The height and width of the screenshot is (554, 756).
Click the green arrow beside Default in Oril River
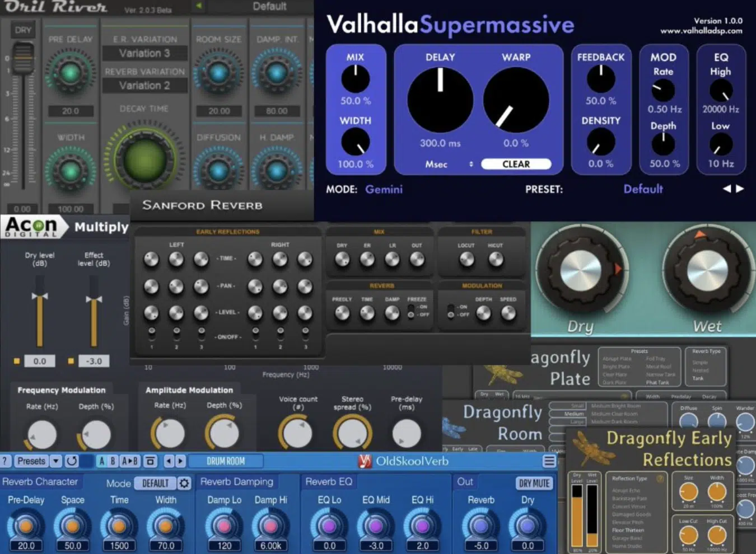coord(199,6)
